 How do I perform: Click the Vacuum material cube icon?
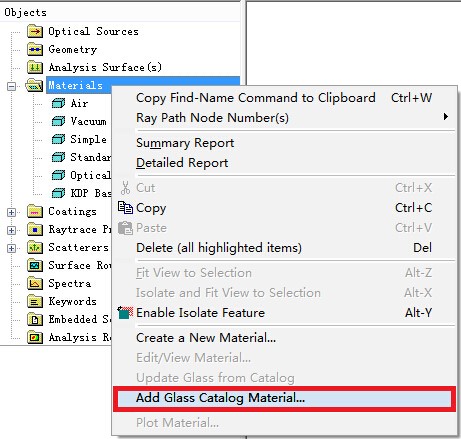tap(58, 121)
